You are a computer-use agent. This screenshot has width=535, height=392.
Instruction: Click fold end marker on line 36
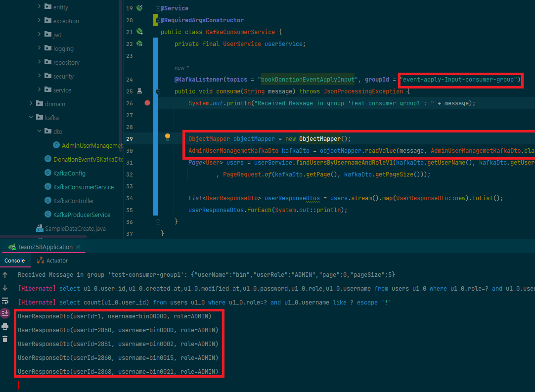tap(158, 222)
